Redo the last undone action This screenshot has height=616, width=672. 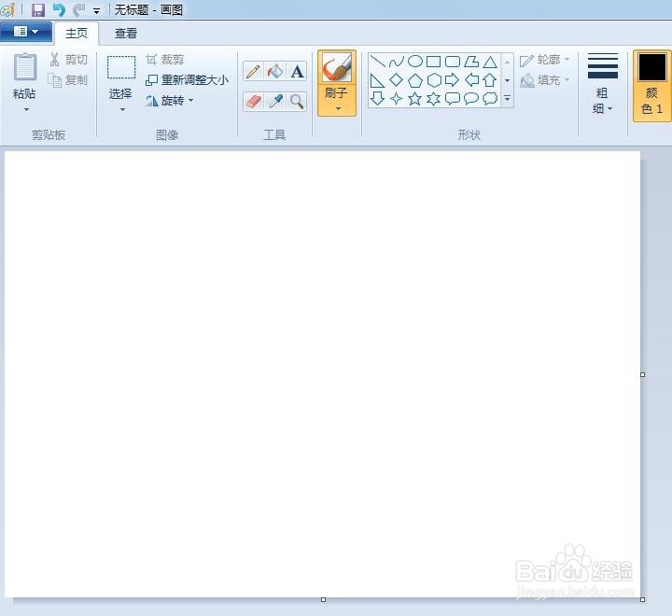78,10
